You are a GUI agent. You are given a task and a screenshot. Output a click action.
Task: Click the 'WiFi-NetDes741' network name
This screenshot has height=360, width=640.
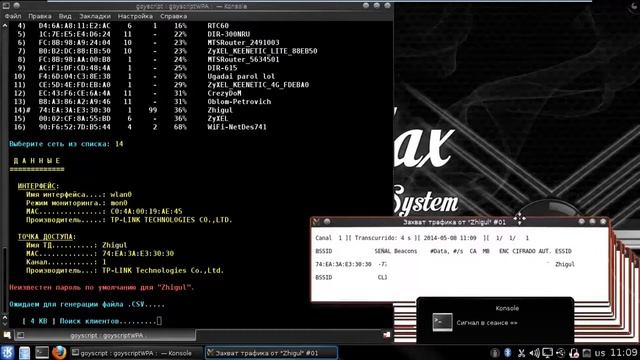pos(237,127)
